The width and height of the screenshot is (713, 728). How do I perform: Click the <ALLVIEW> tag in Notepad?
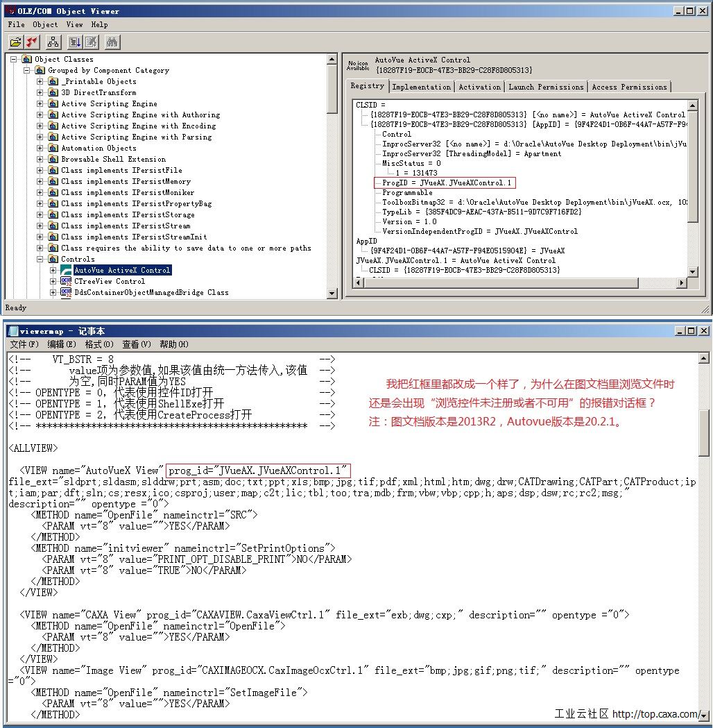click(33, 448)
